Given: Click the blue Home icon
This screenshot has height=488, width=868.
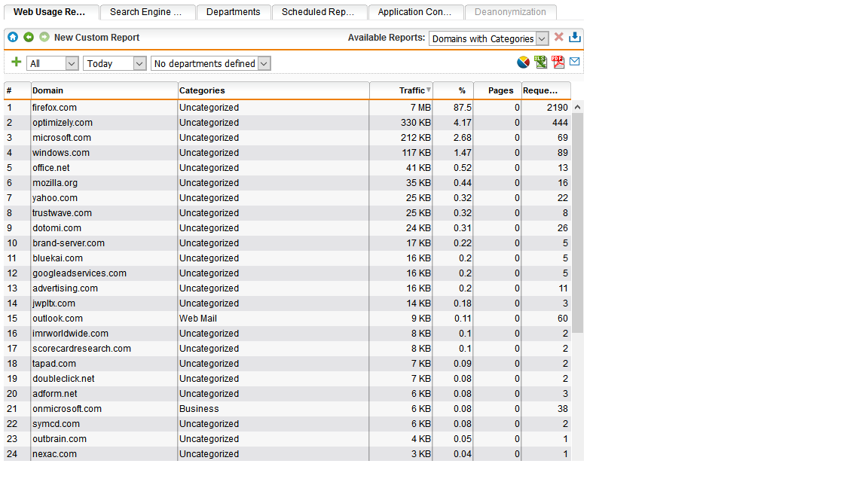Looking at the screenshot, I should pos(13,37).
